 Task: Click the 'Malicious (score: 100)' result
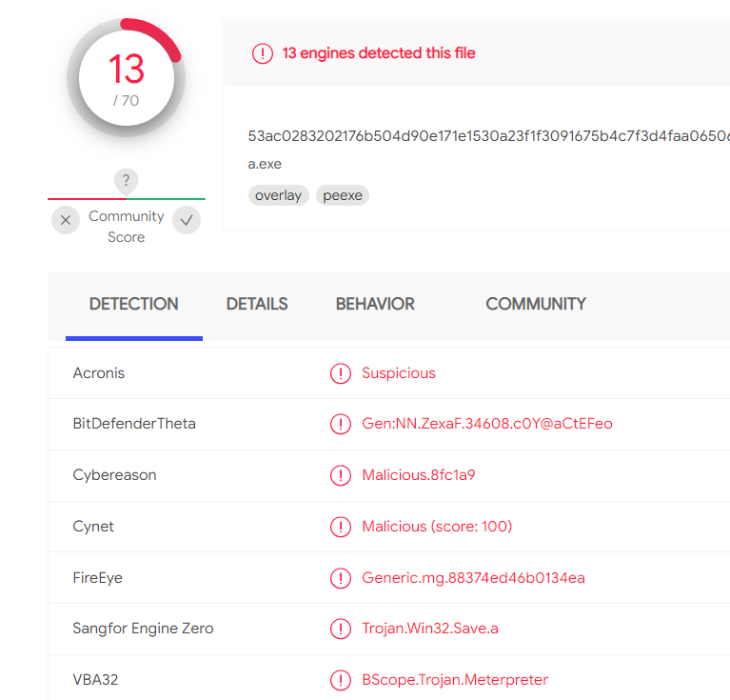[x=437, y=527]
